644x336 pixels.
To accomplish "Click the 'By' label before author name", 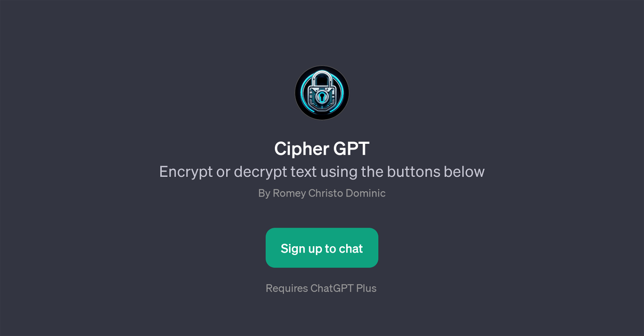I will click(264, 193).
